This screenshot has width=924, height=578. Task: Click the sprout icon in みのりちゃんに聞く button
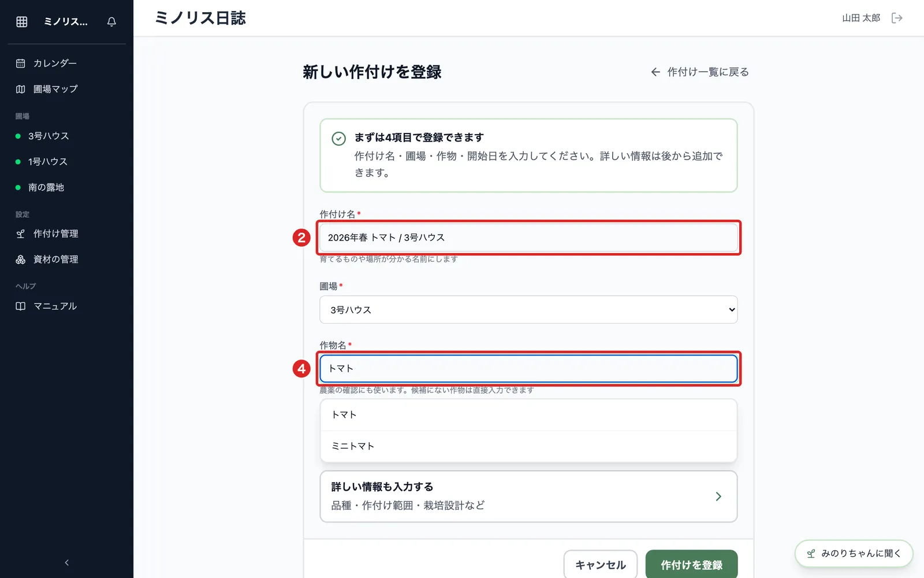[811, 554]
